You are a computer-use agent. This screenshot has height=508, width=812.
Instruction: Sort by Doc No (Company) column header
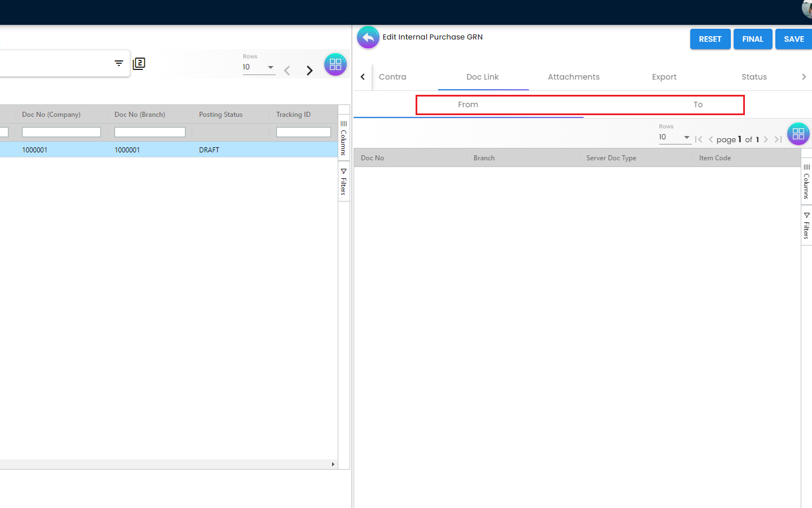pyautogui.click(x=51, y=115)
